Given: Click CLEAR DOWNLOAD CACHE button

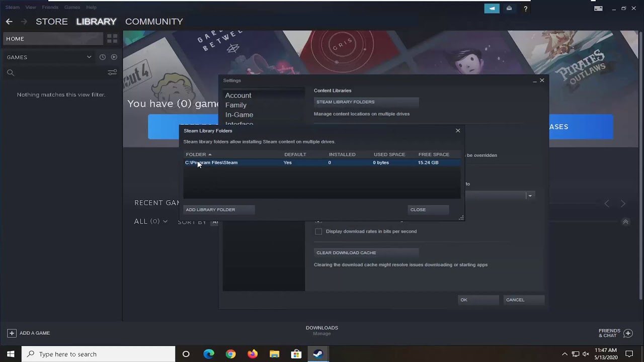Looking at the screenshot, I should [x=366, y=253].
